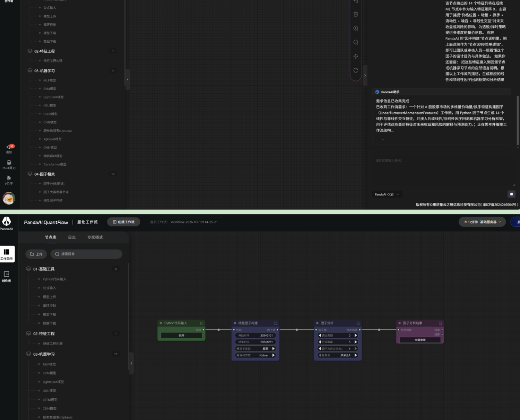
Task: Switch 因子类型 to next option arrow
Action: (273, 349)
